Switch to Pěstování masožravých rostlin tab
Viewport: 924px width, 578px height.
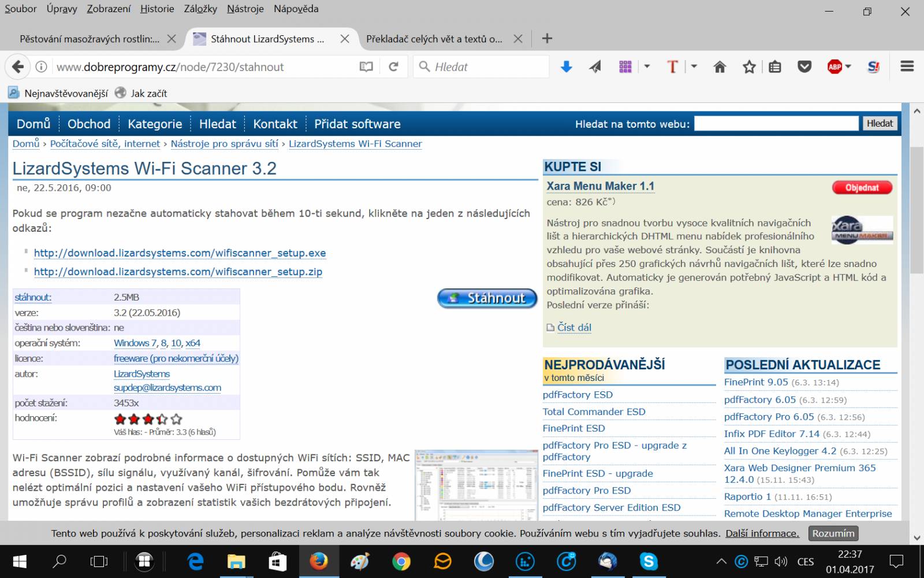[90, 39]
